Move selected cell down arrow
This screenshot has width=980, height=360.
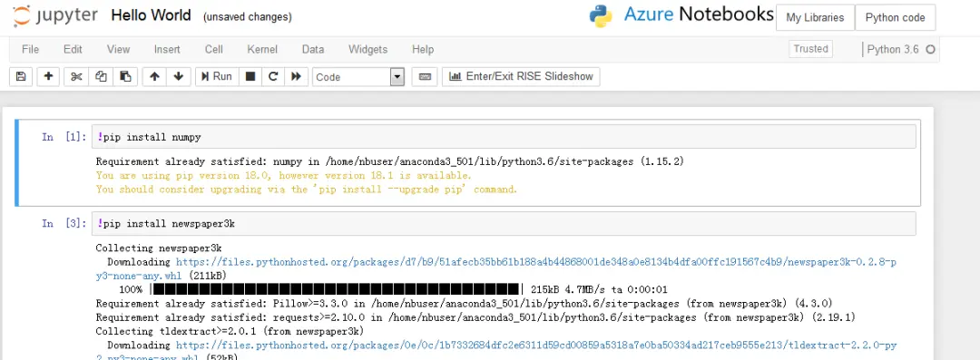coord(178,77)
